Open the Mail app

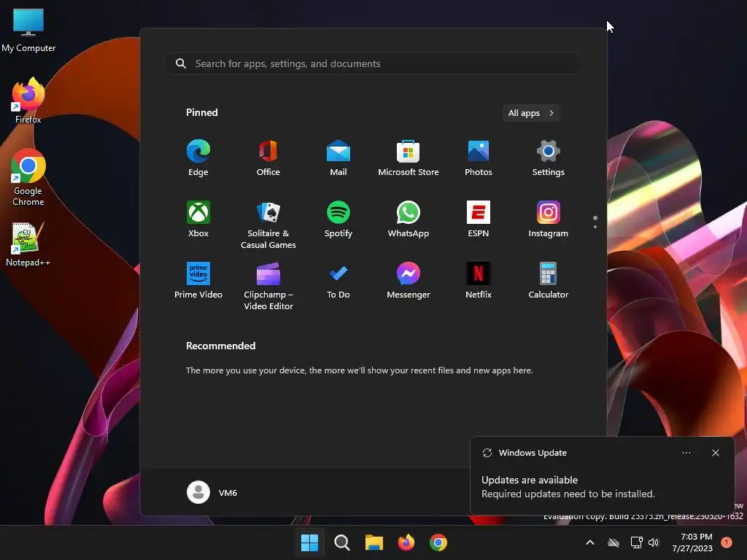[x=338, y=158]
